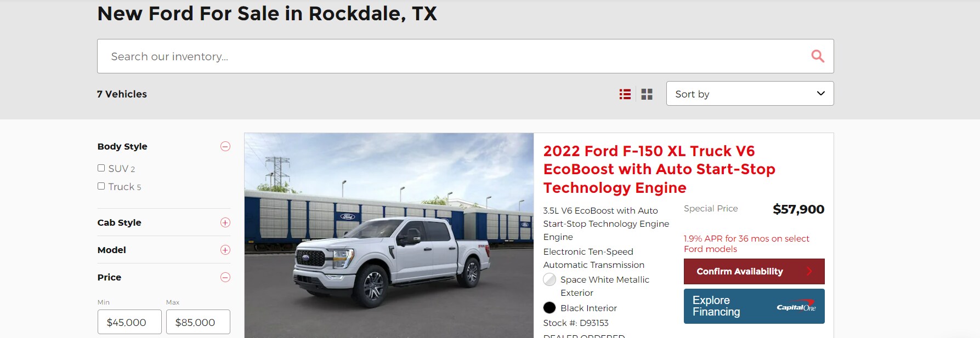
Task: Click the Search our inventory field
Action: [465, 56]
